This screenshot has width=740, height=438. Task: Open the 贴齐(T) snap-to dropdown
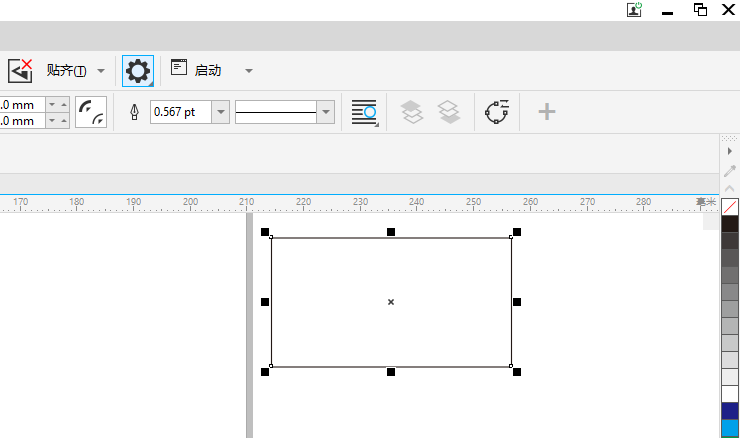[101, 71]
